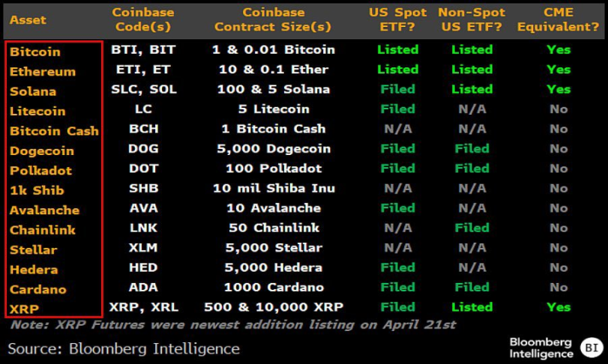
Task: Select the US Spot ETF? column header
Action: click(397, 19)
